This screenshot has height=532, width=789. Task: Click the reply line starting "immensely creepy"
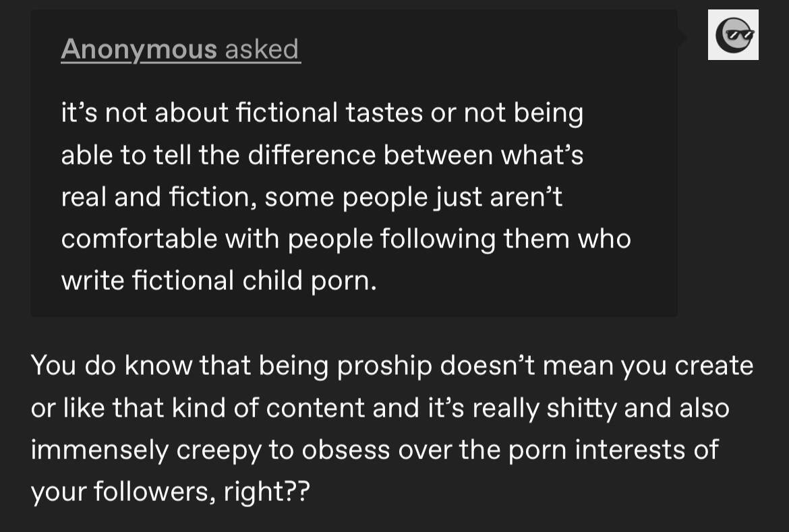374,450
